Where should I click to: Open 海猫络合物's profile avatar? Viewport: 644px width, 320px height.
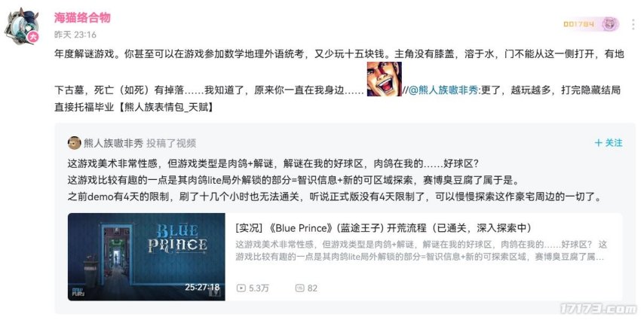pyautogui.click(x=21, y=26)
